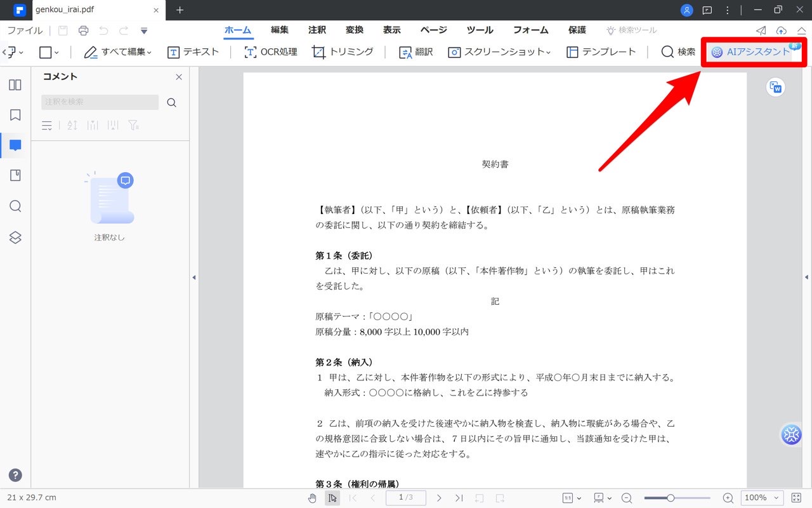Open the zoom percentage dropdown
Image resolution: width=812 pixels, height=508 pixels.
pos(761,498)
